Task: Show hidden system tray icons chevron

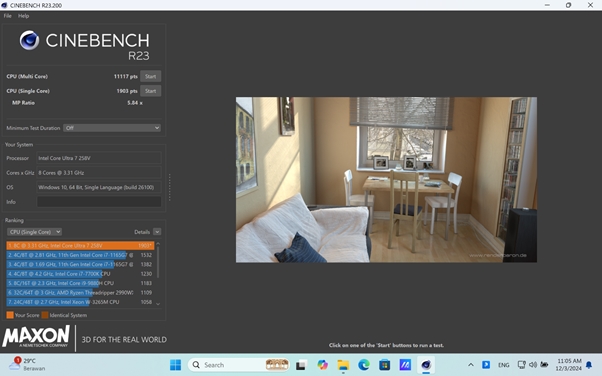Action: pyautogui.click(x=471, y=365)
